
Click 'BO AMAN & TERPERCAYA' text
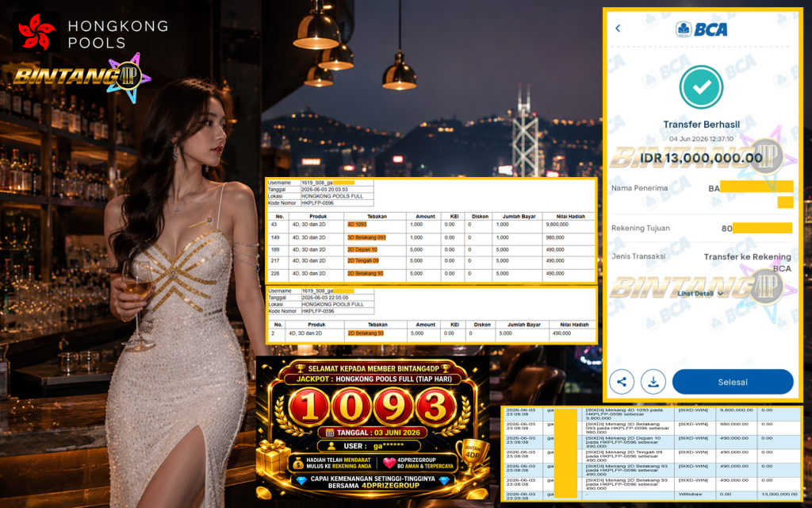point(425,466)
